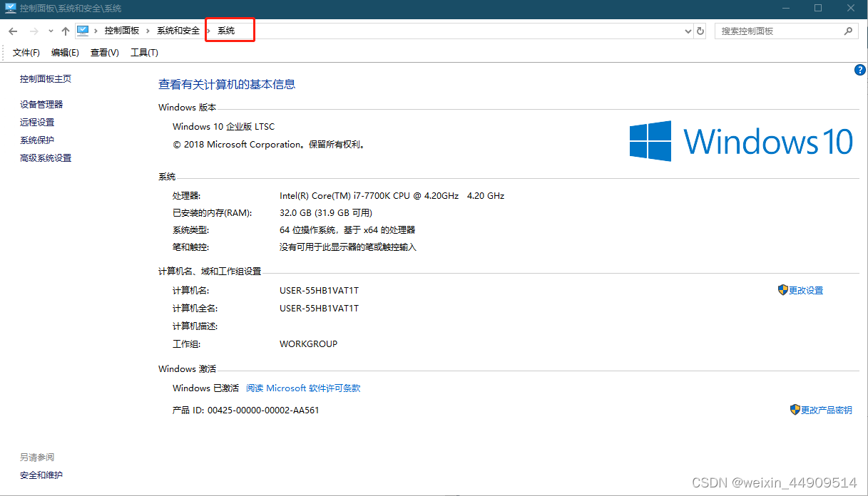Click 更改产品密钥 link
Viewport: 868px width, 496px height.
coord(827,410)
